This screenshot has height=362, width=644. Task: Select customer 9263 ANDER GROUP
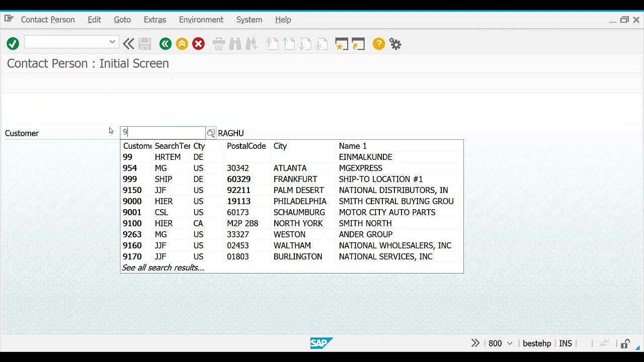pyautogui.click(x=292, y=234)
